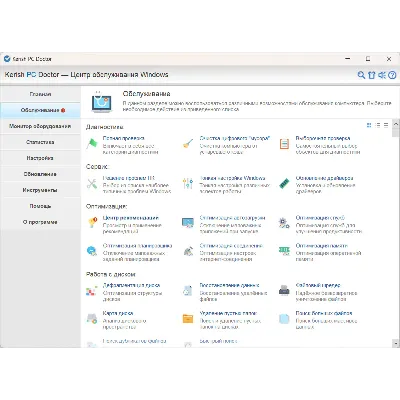Switch to tile view mode
Image resolution: width=400 pixels, height=400 pixels.
369,125
